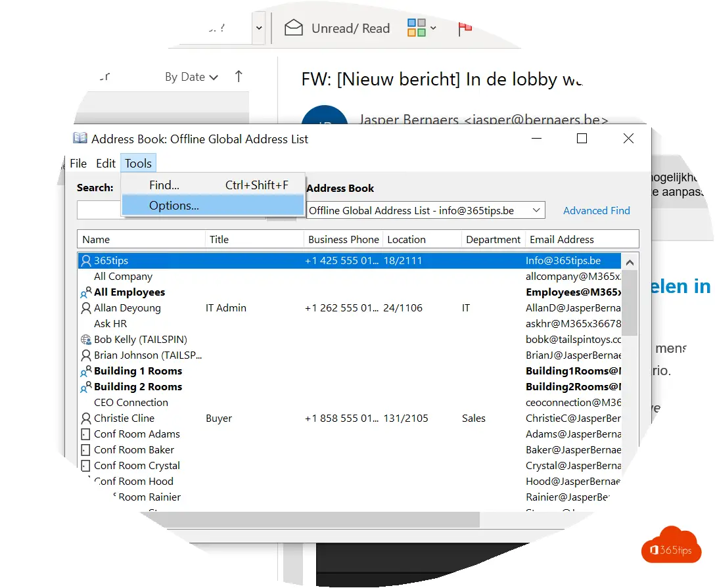This screenshot has height=588, width=715.
Task: Click the Jasper Bernaers sender name
Action: coord(409,120)
